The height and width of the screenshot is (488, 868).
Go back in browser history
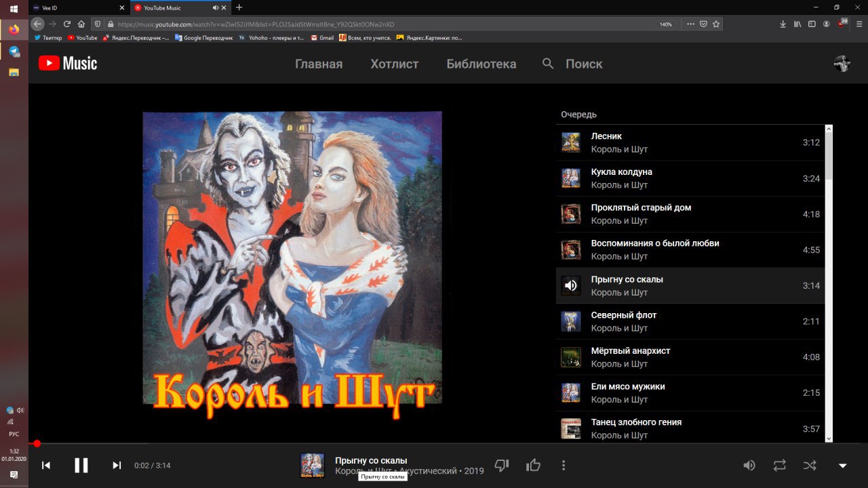pos(38,24)
